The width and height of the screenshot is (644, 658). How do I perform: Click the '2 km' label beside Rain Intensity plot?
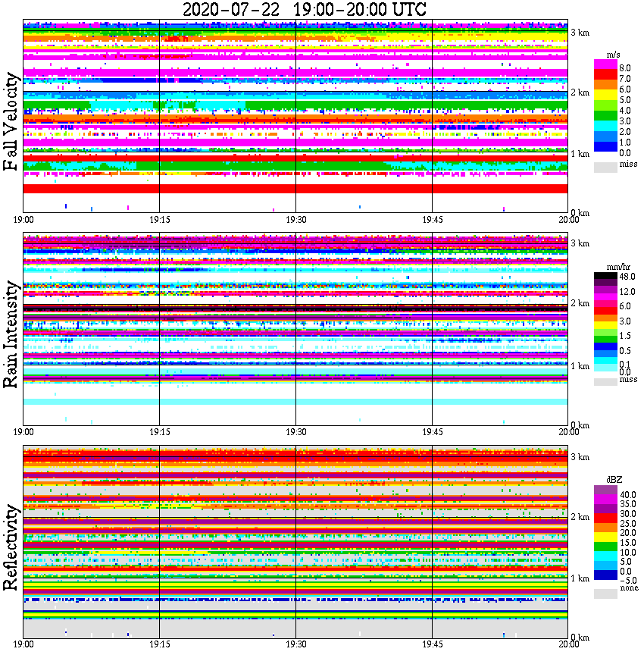pyautogui.click(x=580, y=303)
